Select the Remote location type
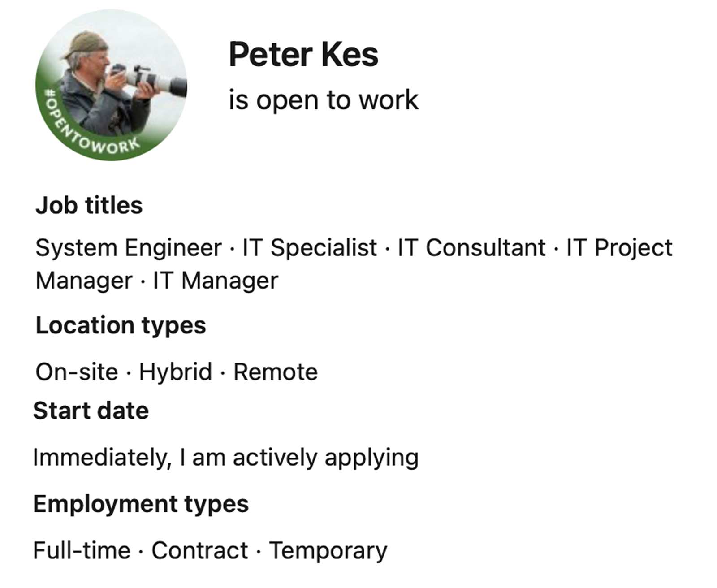 coord(276,372)
